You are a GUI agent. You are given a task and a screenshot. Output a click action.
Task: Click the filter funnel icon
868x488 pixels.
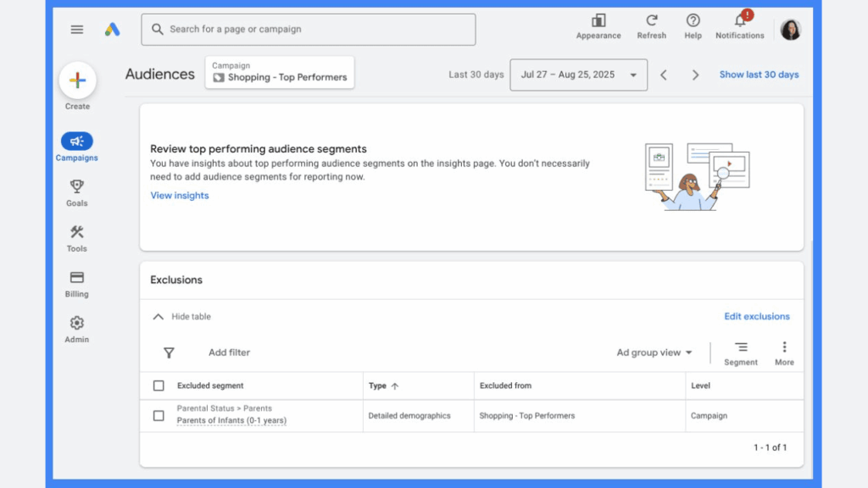(x=169, y=352)
